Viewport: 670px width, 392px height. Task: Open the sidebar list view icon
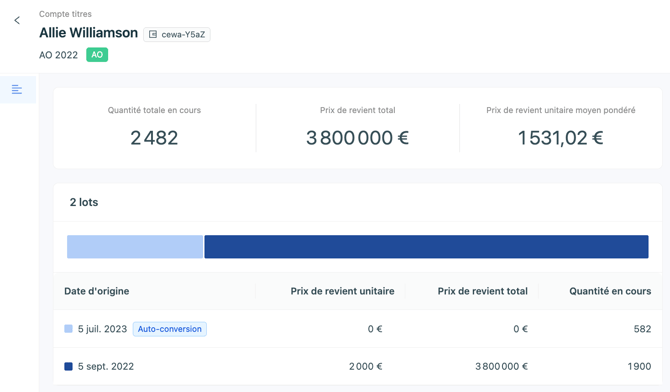pyautogui.click(x=17, y=89)
